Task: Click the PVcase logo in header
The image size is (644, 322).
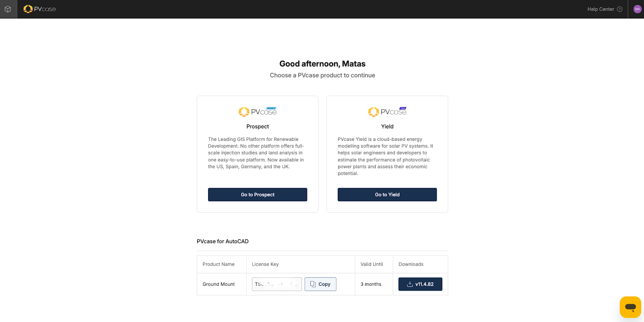Action: pos(39,9)
